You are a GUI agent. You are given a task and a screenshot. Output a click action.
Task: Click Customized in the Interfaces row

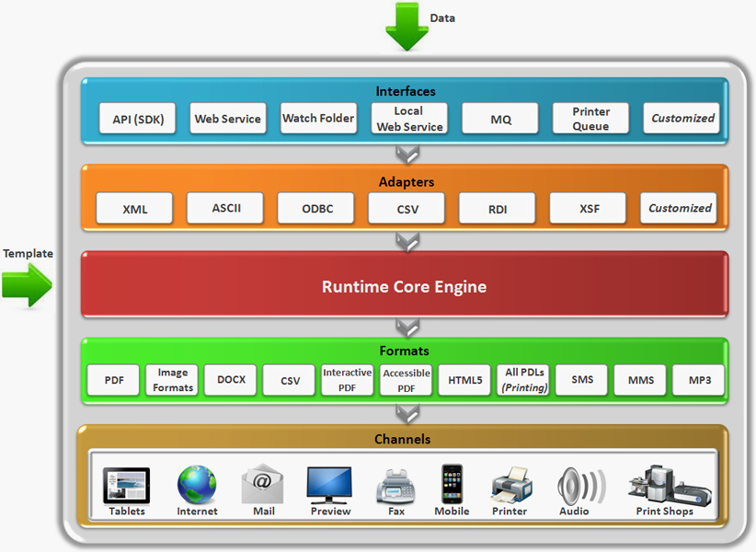click(x=682, y=118)
